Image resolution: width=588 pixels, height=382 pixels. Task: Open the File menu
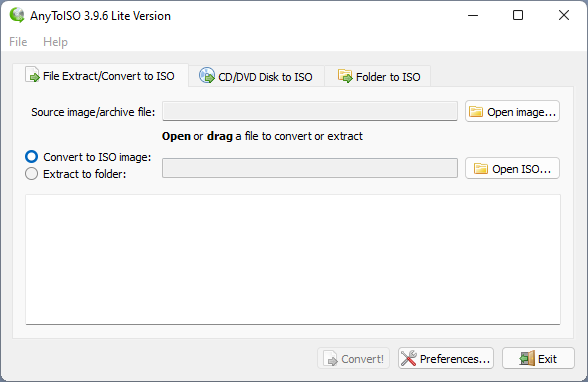point(18,42)
